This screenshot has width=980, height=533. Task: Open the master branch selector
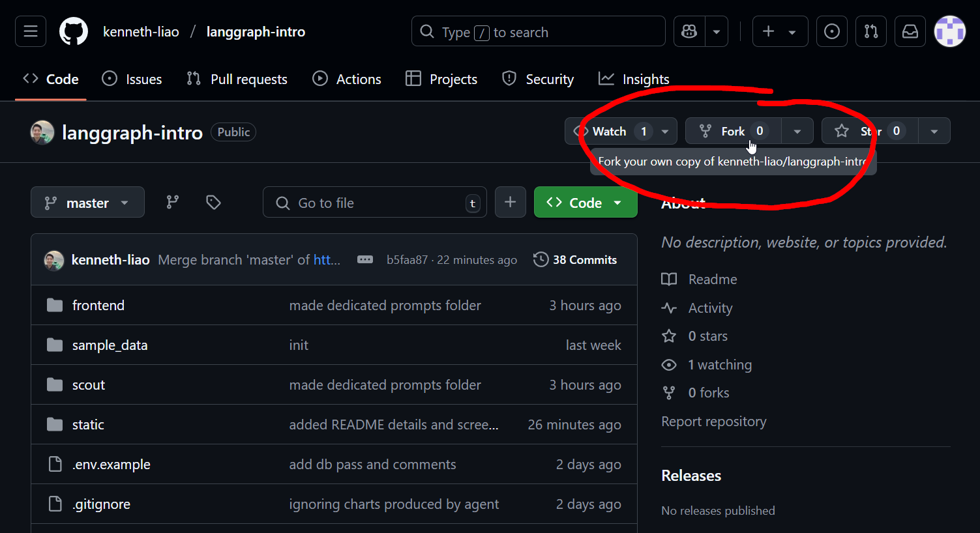click(x=87, y=203)
